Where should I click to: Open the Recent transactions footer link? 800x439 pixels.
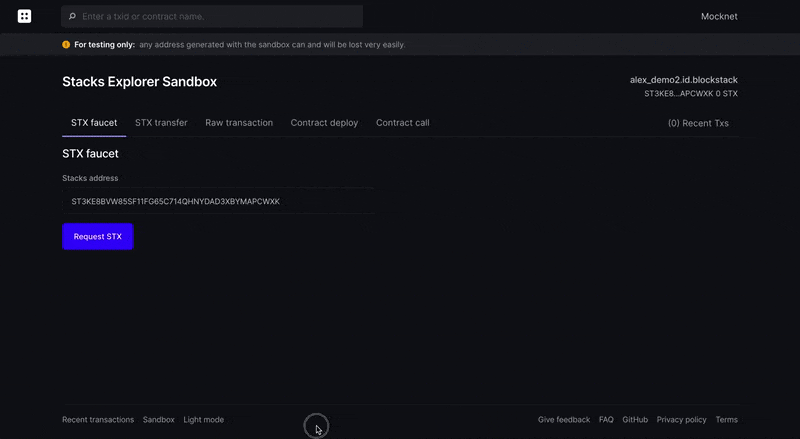point(98,420)
